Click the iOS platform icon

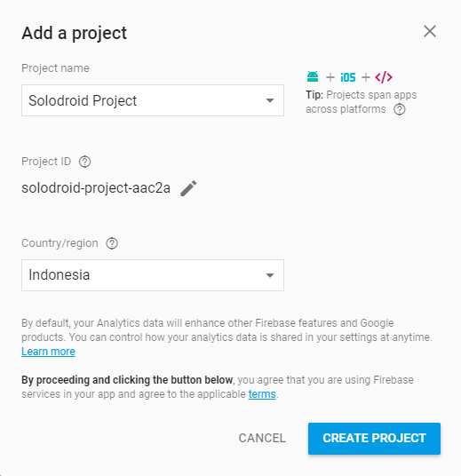(348, 77)
